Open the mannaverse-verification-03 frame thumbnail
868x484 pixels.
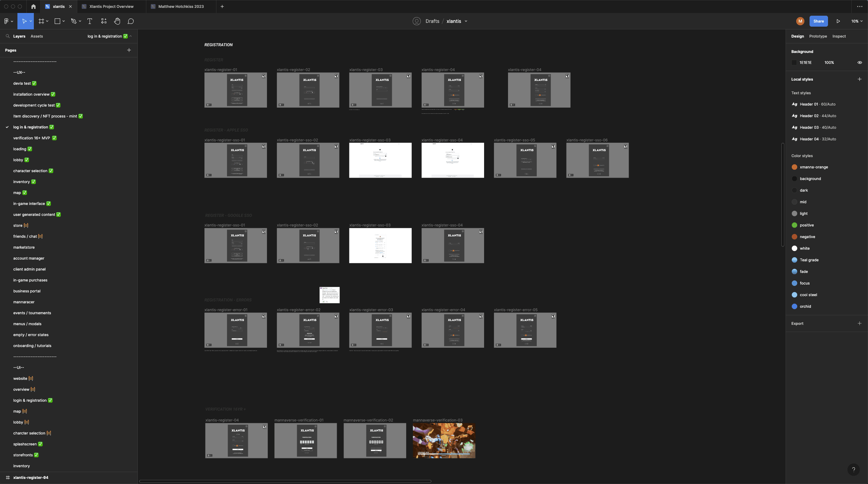[x=444, y=441]
